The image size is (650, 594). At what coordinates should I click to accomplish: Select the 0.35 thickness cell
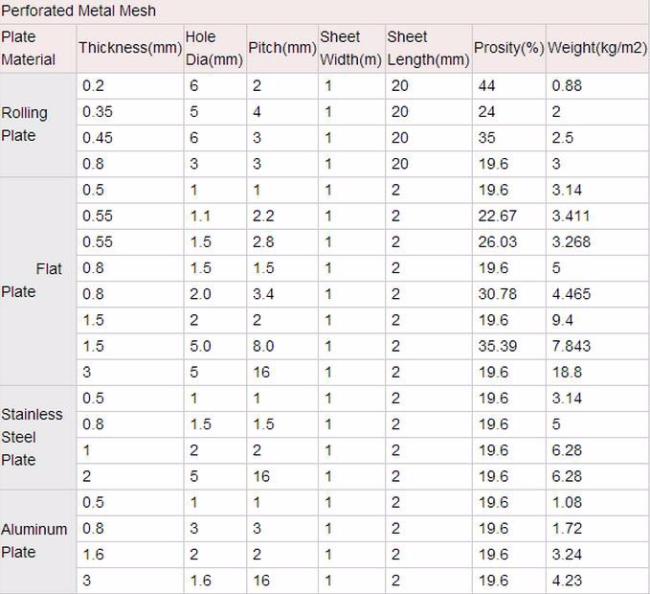(97, 112)
